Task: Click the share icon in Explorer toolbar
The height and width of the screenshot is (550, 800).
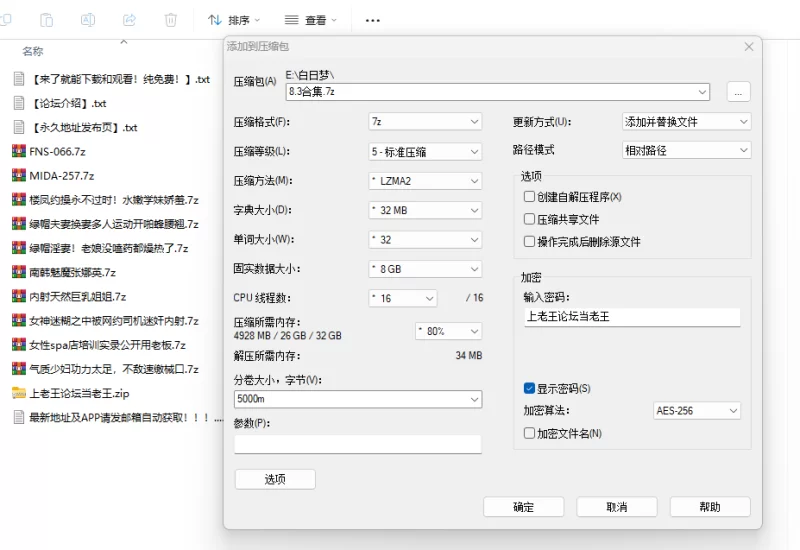Action: tap(130, 20)
